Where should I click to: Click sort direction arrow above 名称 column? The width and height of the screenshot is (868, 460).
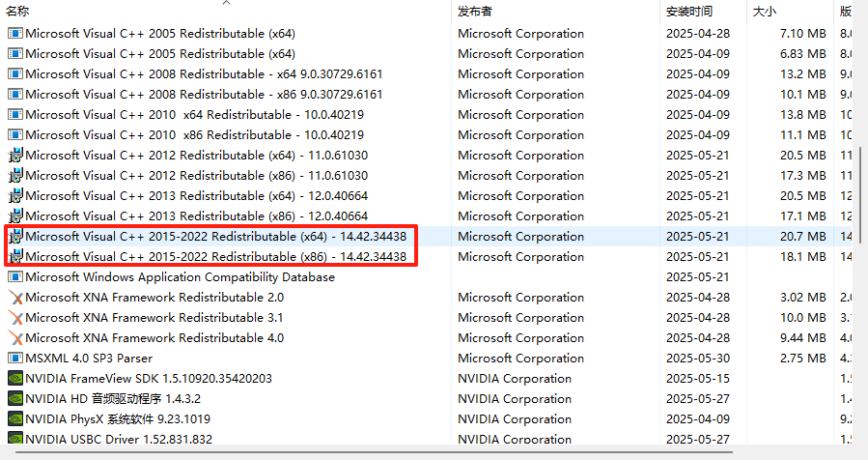(226, 3)
